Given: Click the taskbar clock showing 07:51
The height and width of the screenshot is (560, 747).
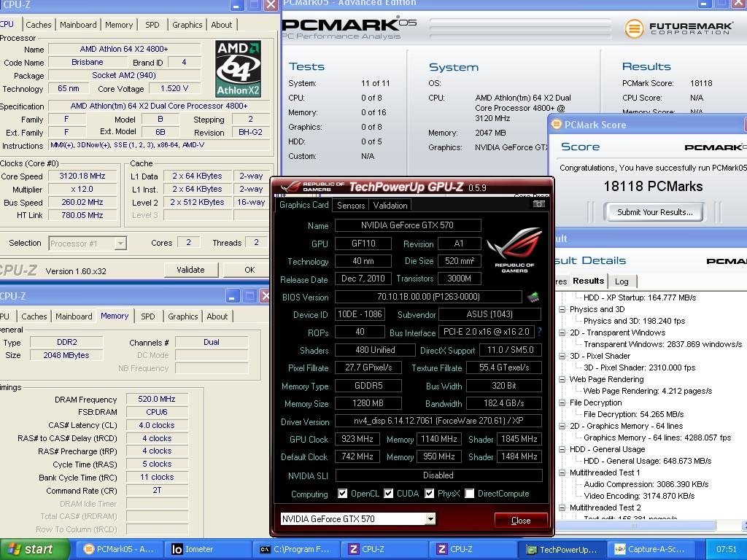Looking at the screenshot, I should click(727, 549).
